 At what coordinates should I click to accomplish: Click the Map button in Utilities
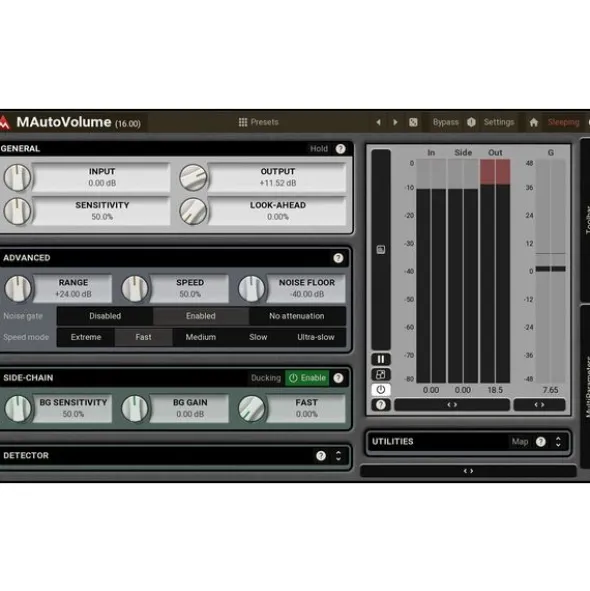click(x=520, y=442)
